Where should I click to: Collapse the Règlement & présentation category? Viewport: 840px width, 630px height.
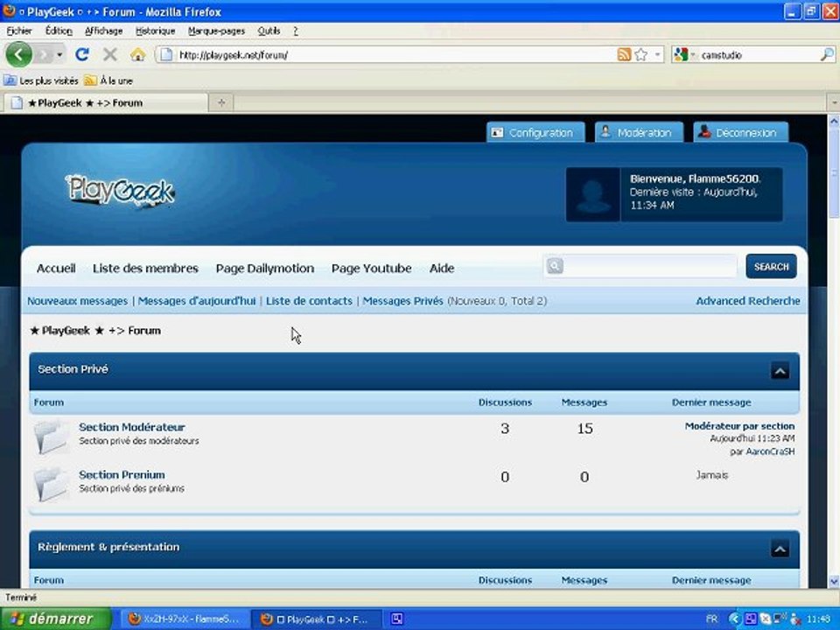coord(780,549)
